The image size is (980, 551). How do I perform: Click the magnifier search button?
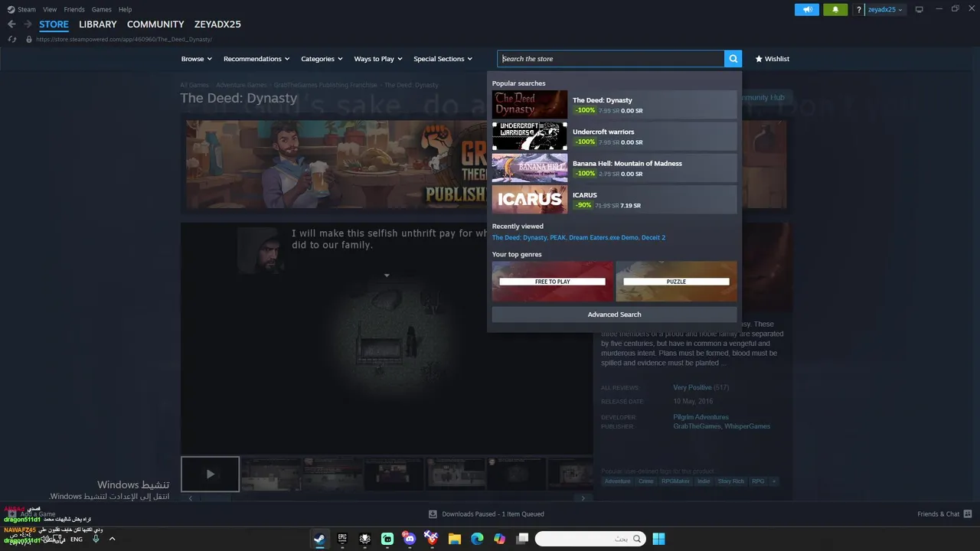coord(733,59)
